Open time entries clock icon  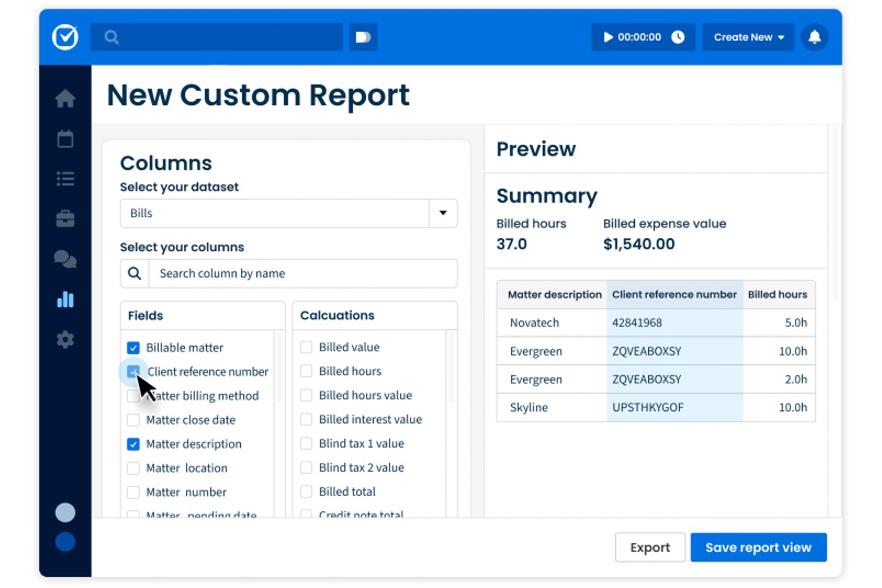[x=678, y=37]
